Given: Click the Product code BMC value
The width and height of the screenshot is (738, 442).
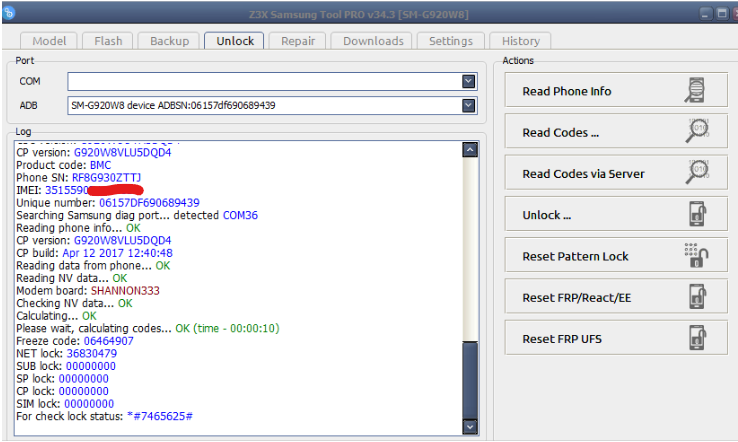Looking at the screenshot, I should [100, 165].
